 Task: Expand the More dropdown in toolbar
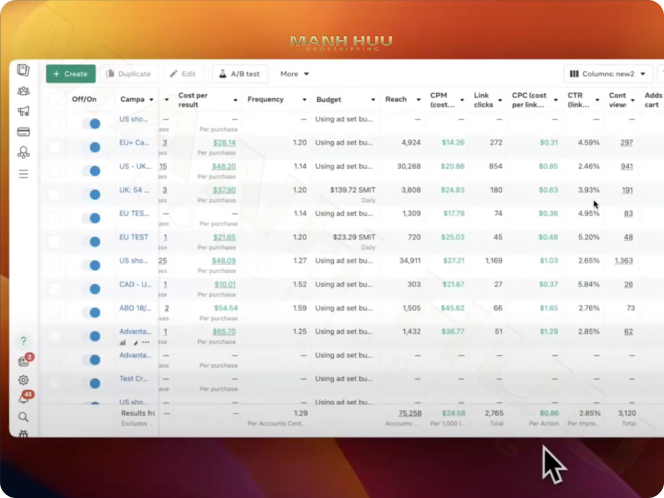294,74
